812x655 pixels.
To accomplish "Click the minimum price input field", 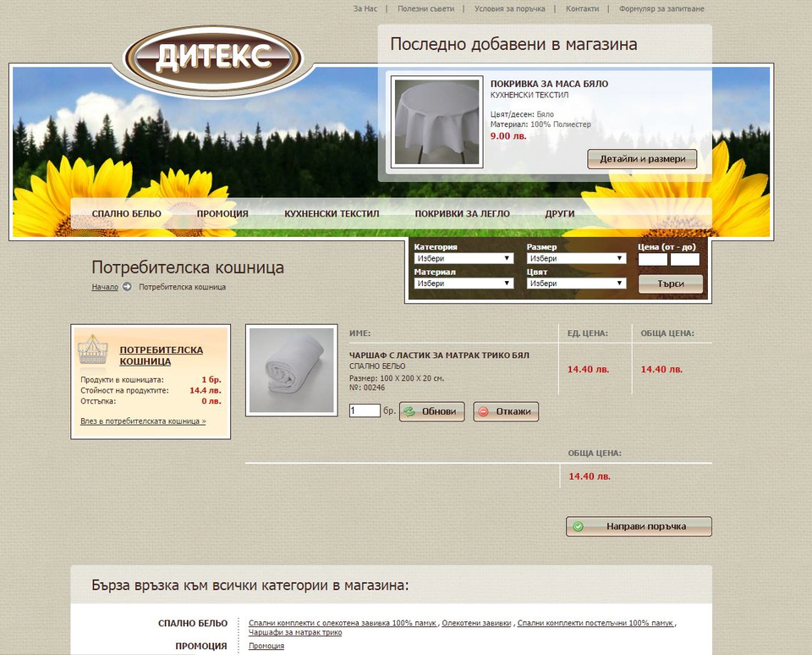I will [652, 259].
